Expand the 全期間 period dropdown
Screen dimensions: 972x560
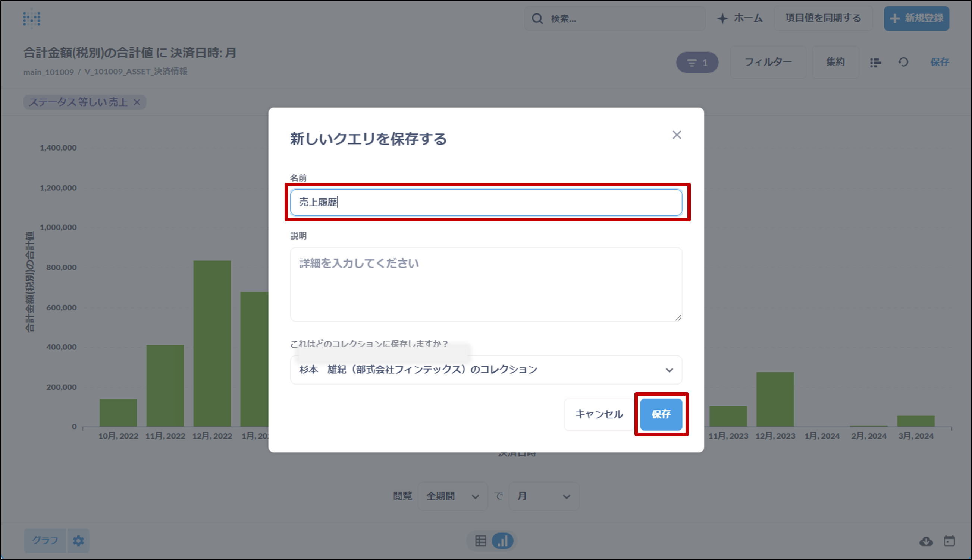(x=452, y=496)
